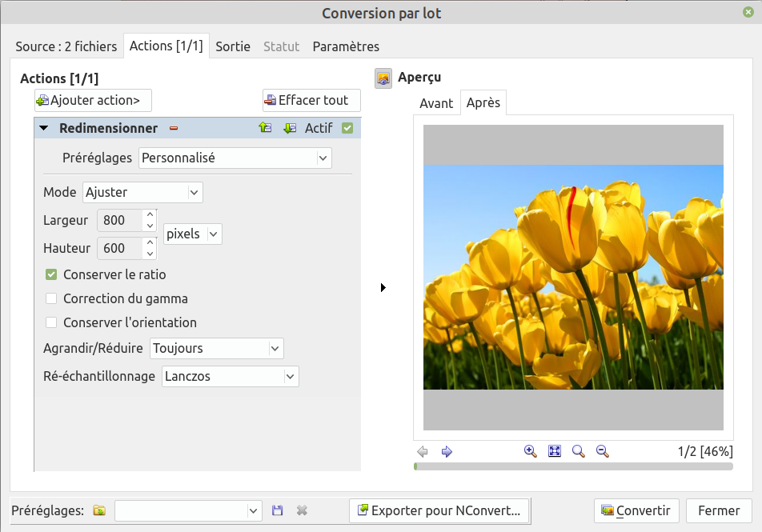Move the Redimensionner action down
This screenshot has height=532, width=762.
pyautogui.click(x=290, y=128)
